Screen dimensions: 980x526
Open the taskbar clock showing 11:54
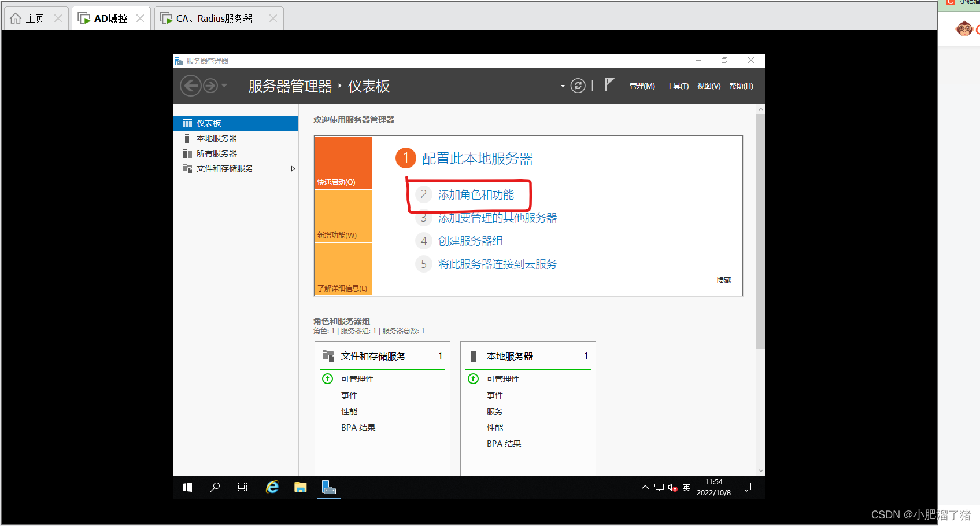713,488
